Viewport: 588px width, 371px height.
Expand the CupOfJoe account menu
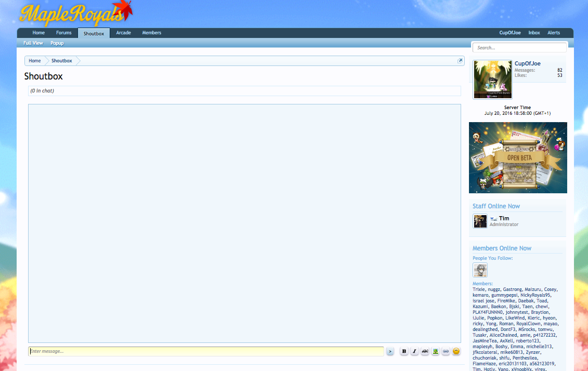(x=509, y=33)
